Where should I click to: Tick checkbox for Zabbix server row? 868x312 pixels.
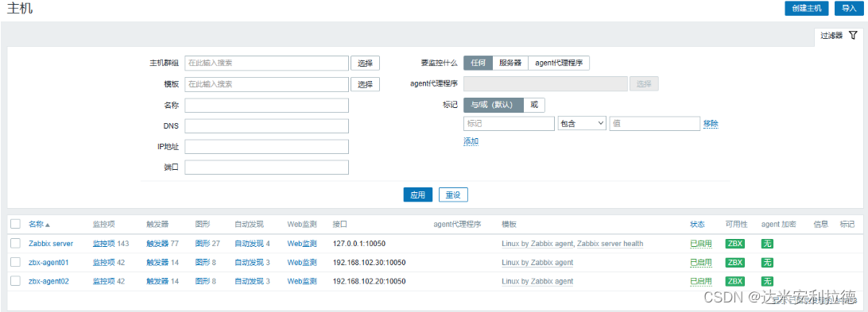[16, 244]
